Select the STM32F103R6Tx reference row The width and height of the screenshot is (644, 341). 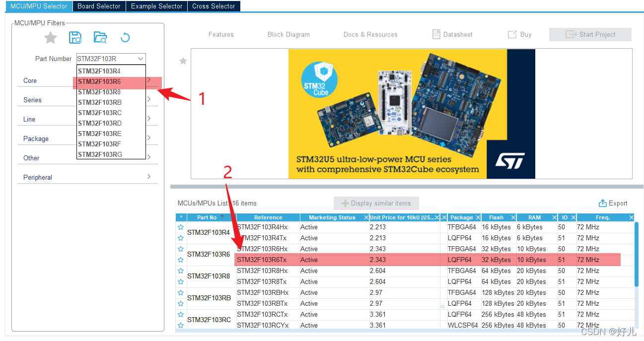[x=427, y=260]
